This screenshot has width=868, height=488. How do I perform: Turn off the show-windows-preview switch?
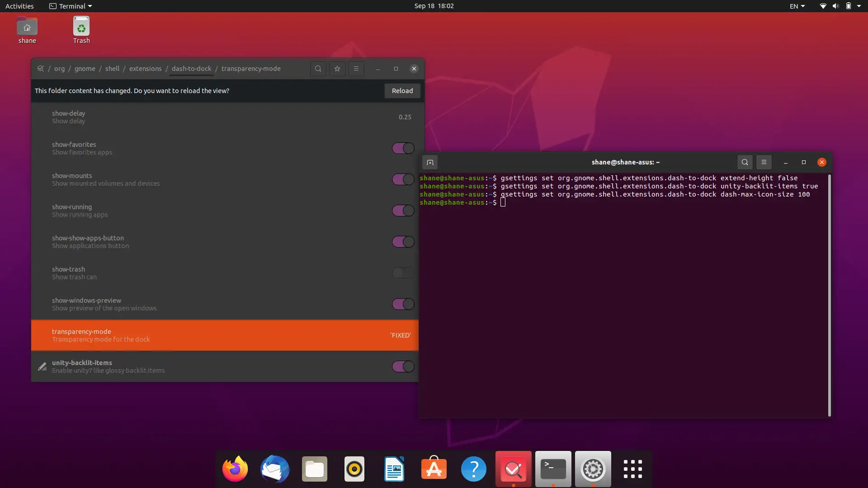[403, 304]
